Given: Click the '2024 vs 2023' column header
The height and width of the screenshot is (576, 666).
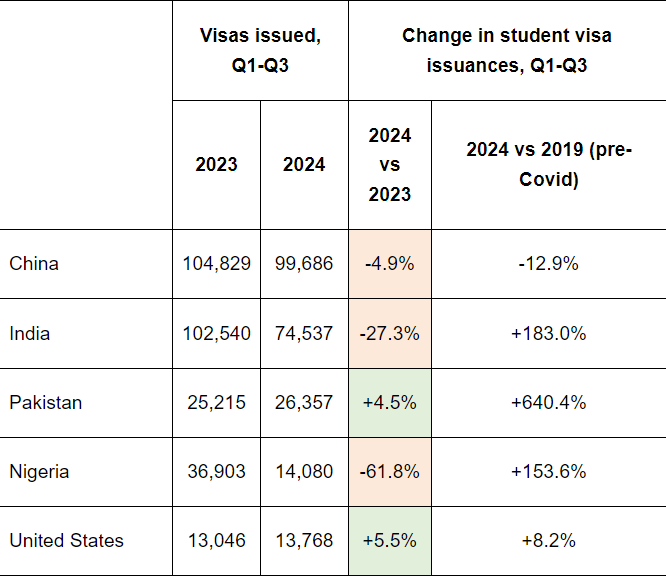Looking at the screenshot, I should pyautogui.click(x=390, y=165).
